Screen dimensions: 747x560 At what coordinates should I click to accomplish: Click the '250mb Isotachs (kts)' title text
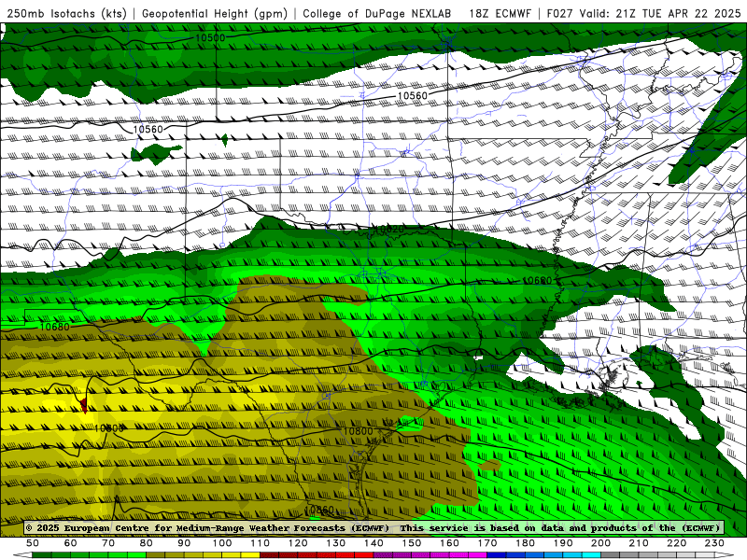pyautogui.click(x=67, y=13)
